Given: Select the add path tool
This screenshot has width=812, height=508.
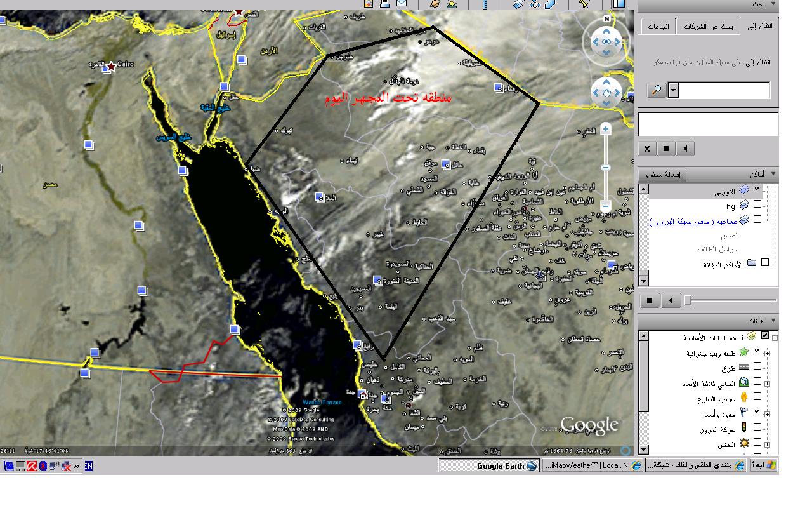Looking at the screenshot, I should pyautogui.click(x=534, y=3).
